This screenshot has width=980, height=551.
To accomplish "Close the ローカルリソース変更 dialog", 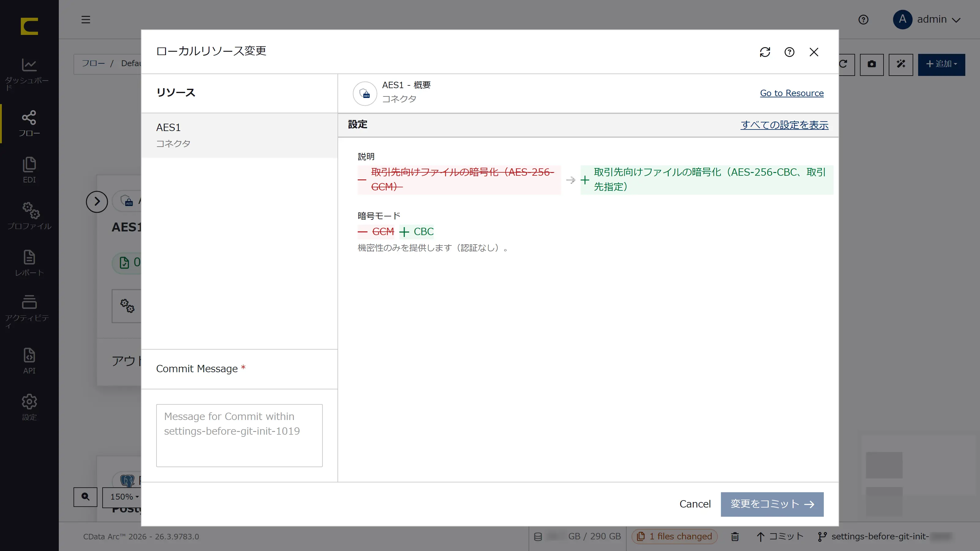I will tap(814, 52).
